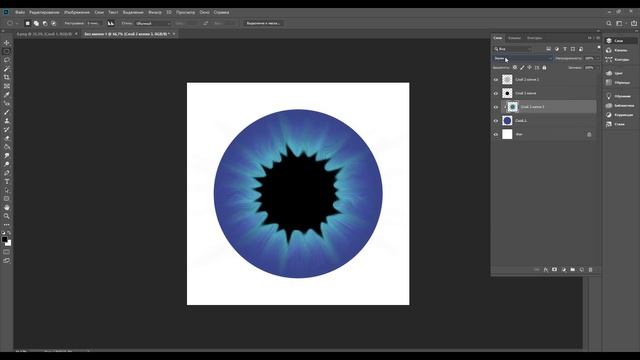Open the Изображение menu
Image resolution: width=640 pixels, height=360 pixels.
click(77, 12)
